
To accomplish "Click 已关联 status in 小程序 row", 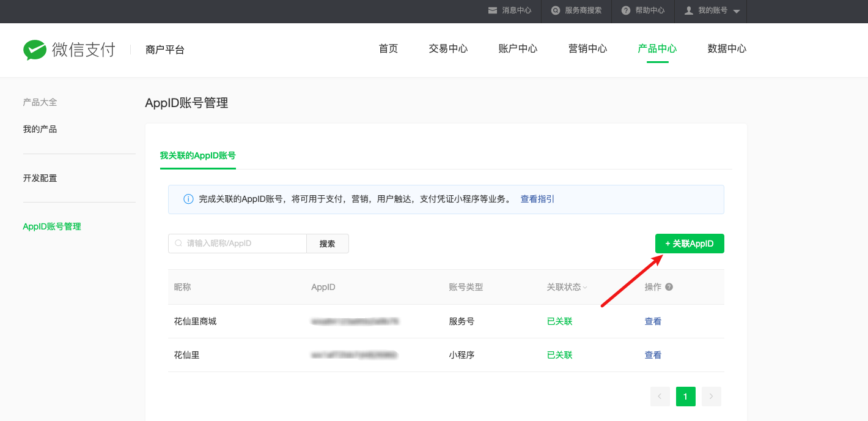I will pos(560,355).
